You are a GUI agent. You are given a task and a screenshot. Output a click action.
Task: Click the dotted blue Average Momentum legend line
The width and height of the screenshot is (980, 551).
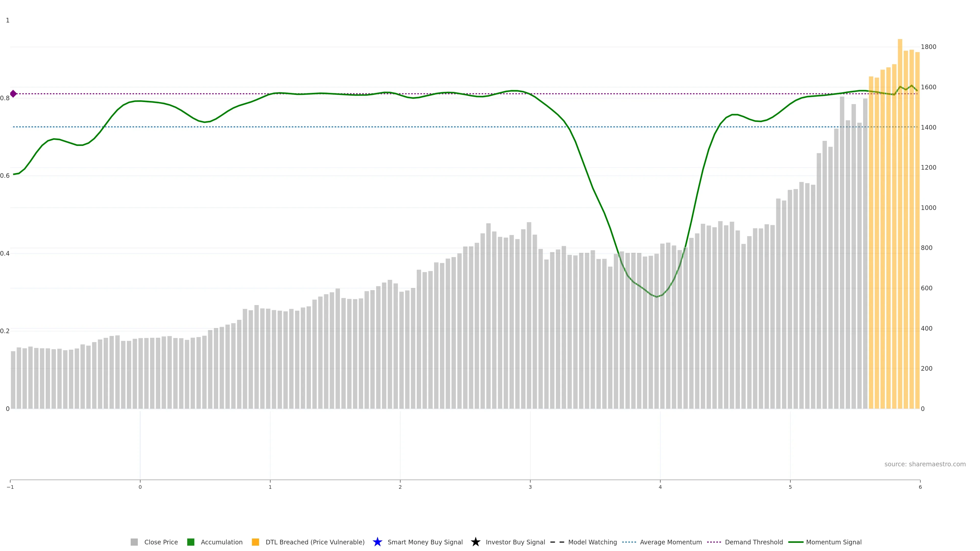(x=629, y=542)
